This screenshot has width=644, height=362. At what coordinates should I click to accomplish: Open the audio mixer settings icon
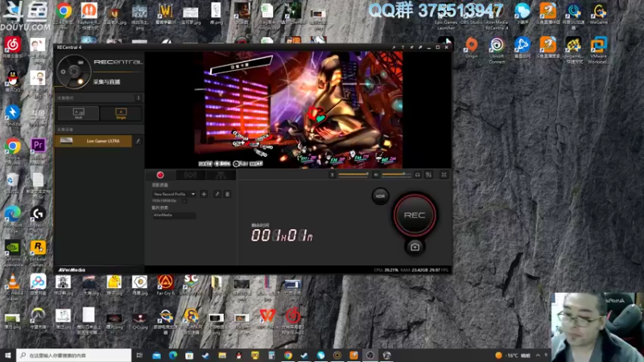tap(429, 175)
